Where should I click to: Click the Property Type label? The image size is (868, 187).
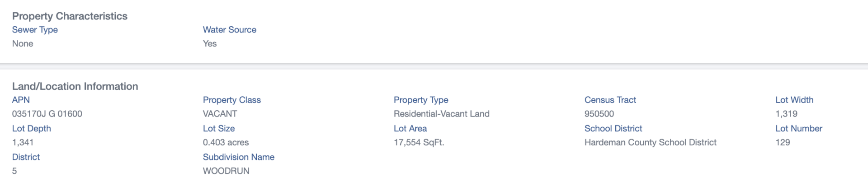click(421, 100)
